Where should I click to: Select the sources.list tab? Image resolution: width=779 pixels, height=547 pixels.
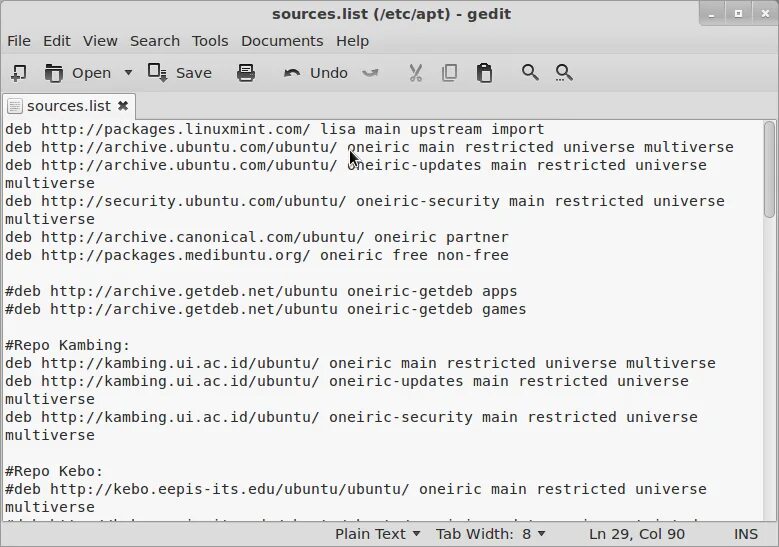(68, 105)
